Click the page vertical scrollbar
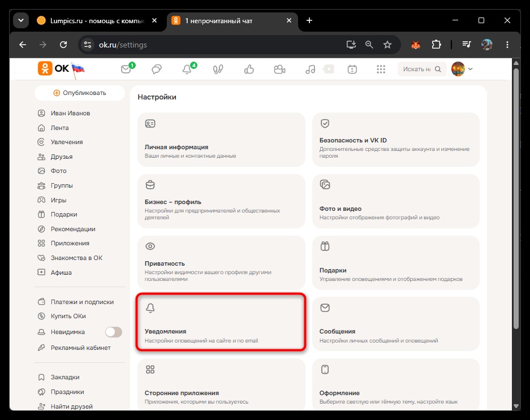This screenshot has height=420, width=530. pos(516,198)
